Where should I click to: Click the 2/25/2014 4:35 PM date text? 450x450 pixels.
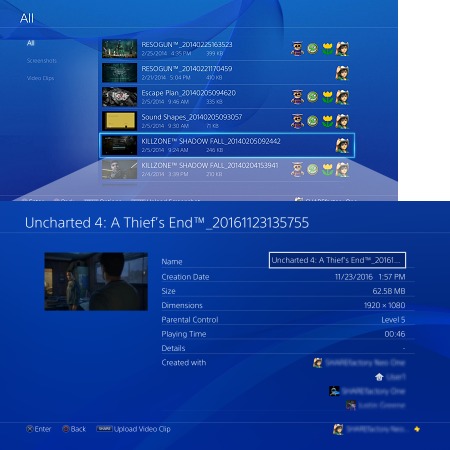[166, 53]
